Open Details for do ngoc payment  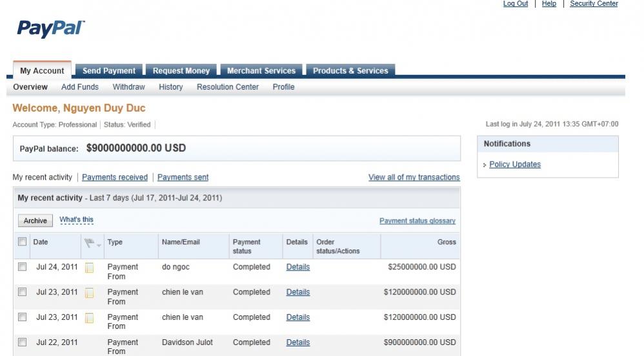tap(297, 267)
